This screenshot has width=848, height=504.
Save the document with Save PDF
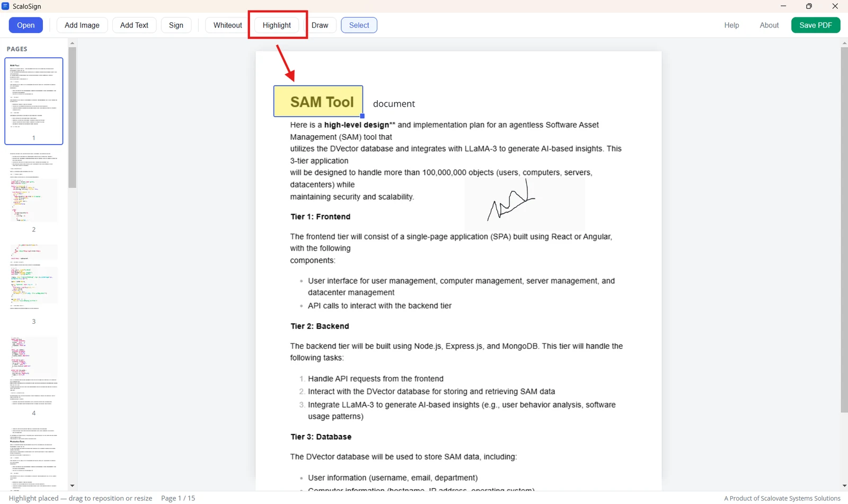click(x=816, y=25)
